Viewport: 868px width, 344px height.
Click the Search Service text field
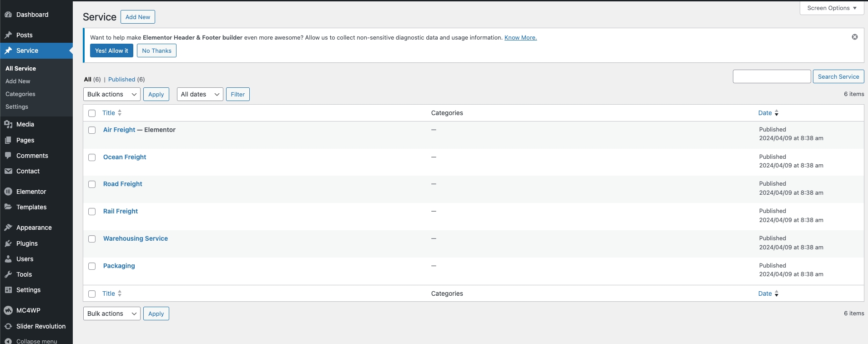(x=772, y=76)
